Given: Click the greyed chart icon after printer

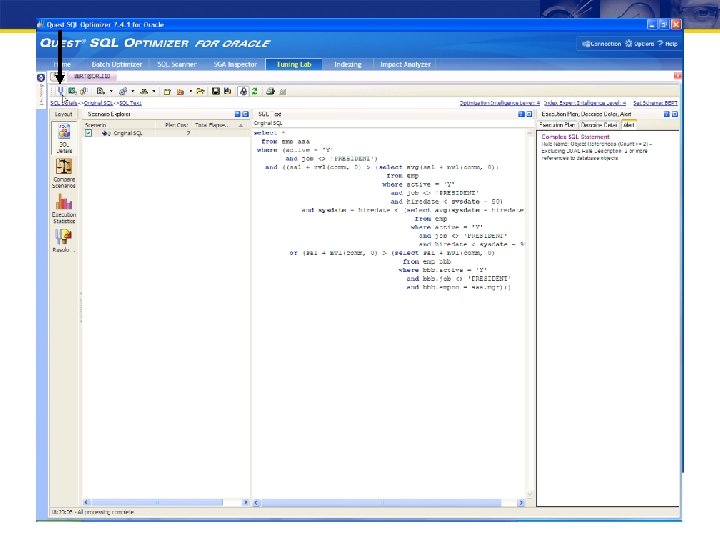Looking at the screenshot, I should 283,92.
